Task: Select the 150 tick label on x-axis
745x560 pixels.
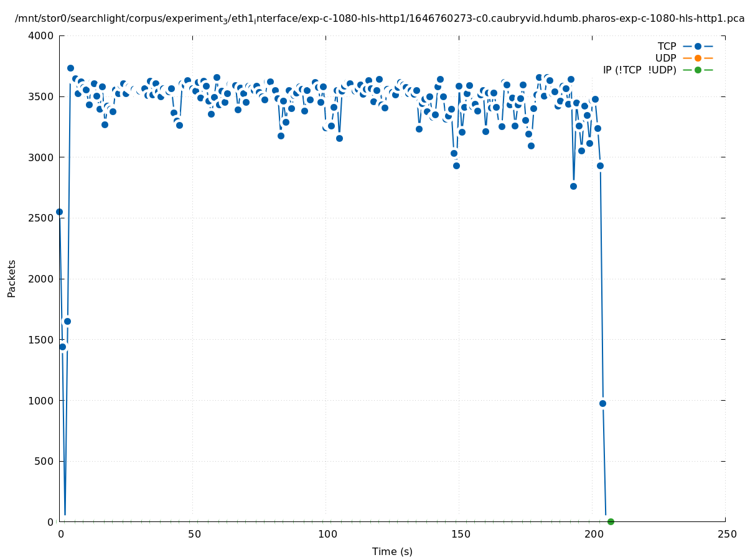Action: (x=460, y=534)
